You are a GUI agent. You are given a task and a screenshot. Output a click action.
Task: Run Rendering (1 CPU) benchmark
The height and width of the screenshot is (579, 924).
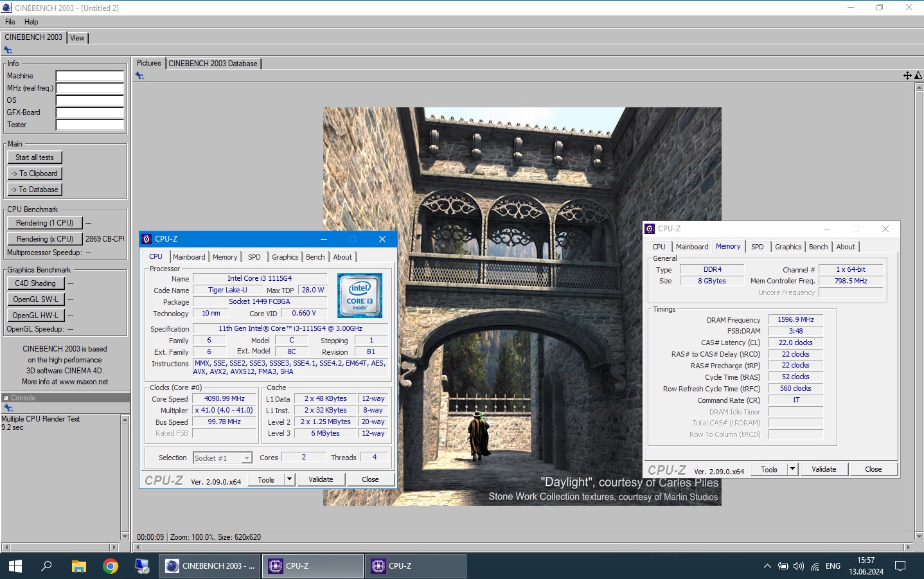pyautogui.click(x=45, y=223)
